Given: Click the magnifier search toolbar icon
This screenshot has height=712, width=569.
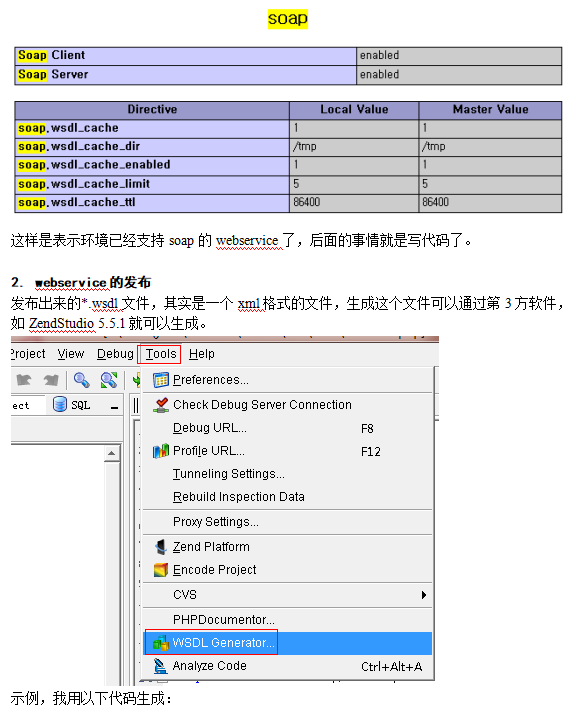Looking at the screenshot, I should coord(82,380).
